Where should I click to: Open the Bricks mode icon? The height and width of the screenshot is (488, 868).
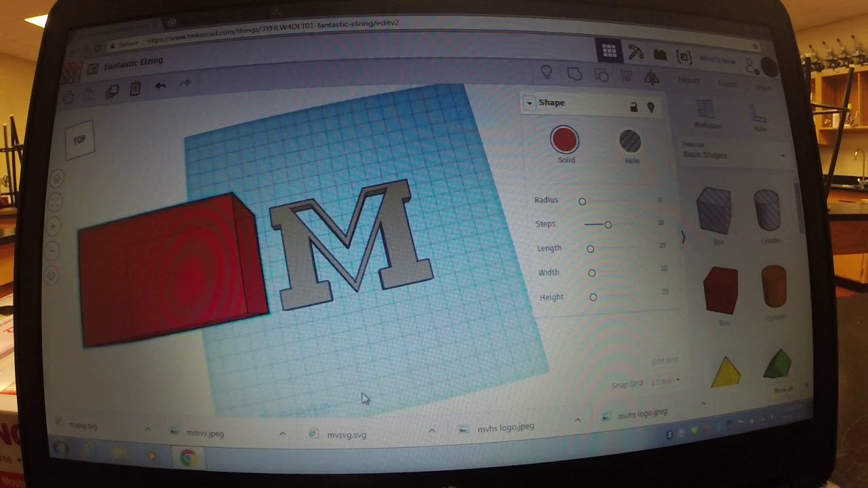click(x=659, y=54)
